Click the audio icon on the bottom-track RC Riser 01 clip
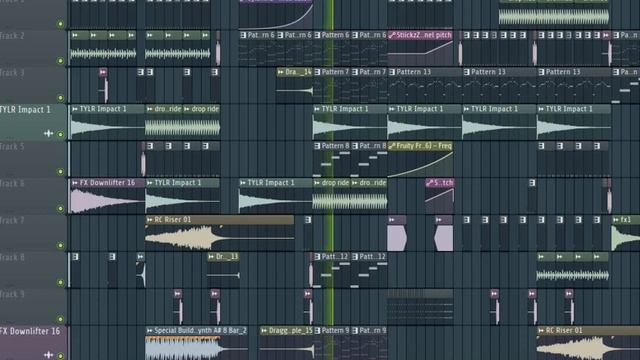640x360 pixels. click(x=541, y=330)
